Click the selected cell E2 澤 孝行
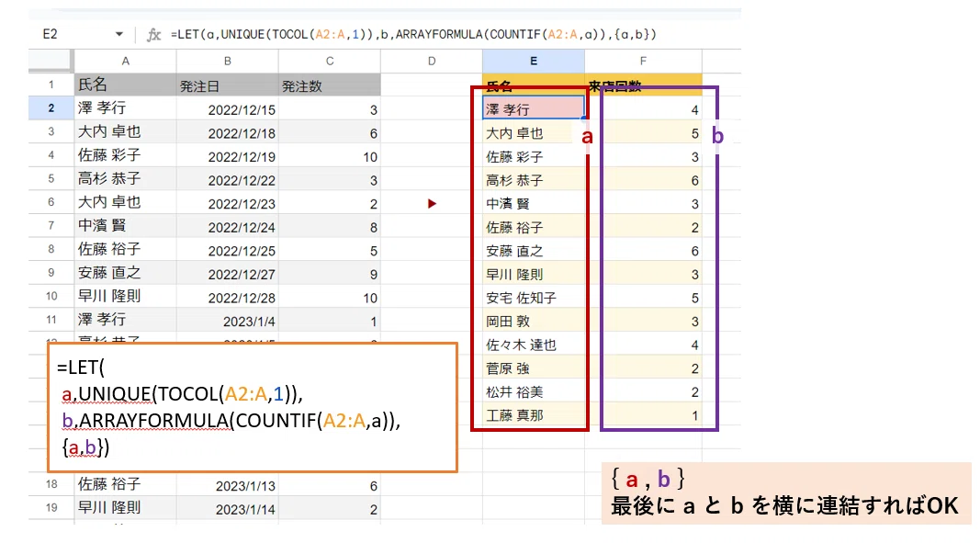The width and height of the screenshot is (980, 543). (x=533, y=108)
